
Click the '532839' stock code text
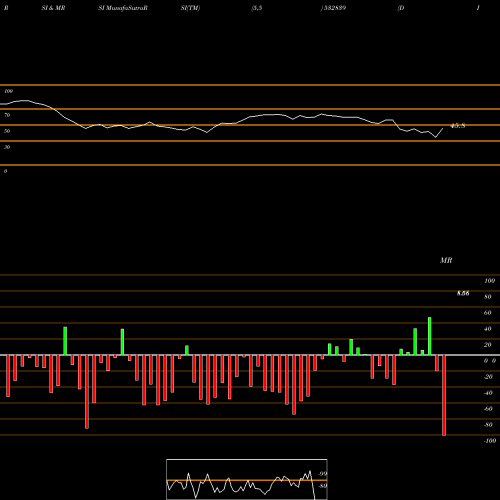[x=334, y=8]
